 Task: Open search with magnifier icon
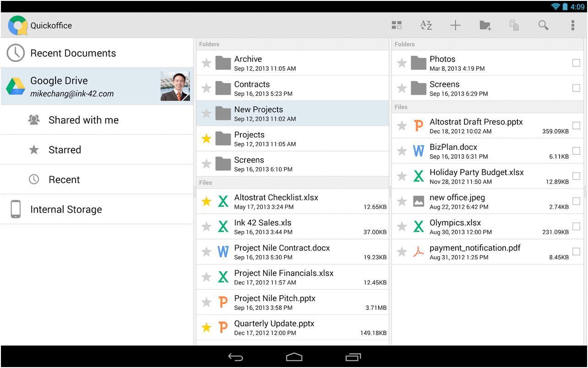543,25
